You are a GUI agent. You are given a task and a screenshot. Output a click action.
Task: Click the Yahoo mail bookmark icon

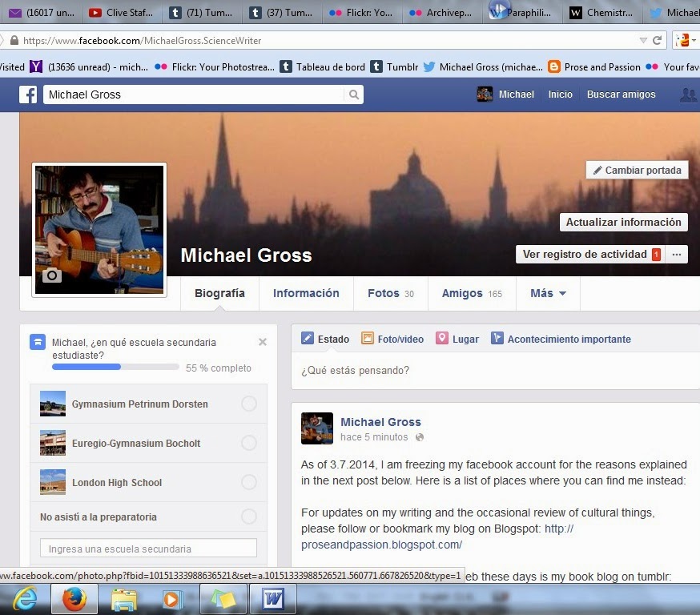pos(36,67)
